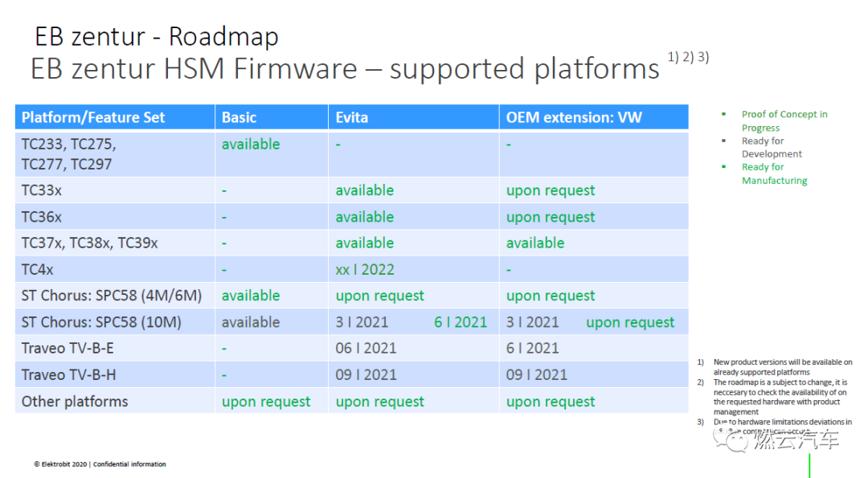
Task: Click 'available' in the TC33x row
Action: pyautogui.click(x=365, y=190)
